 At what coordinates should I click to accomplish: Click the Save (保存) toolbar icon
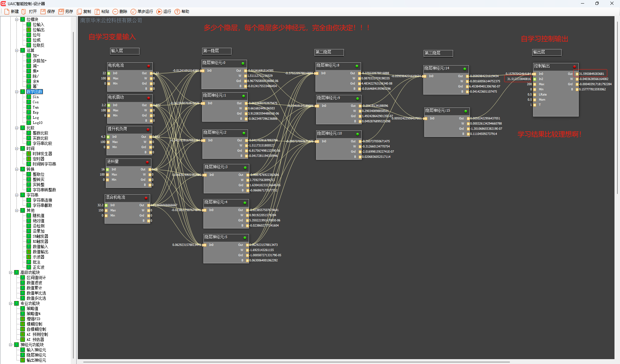click(x=43, y=12)
